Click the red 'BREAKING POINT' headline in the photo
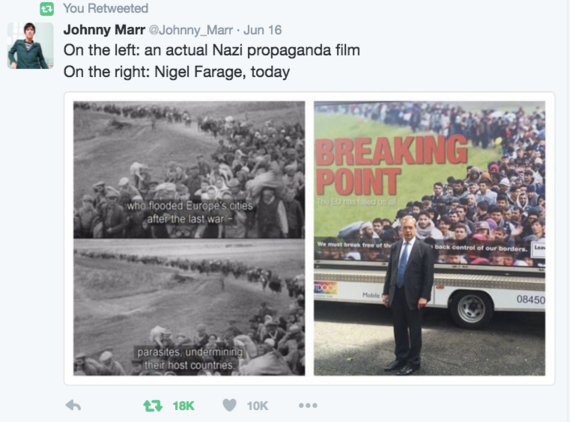 (x=391, y=166)
